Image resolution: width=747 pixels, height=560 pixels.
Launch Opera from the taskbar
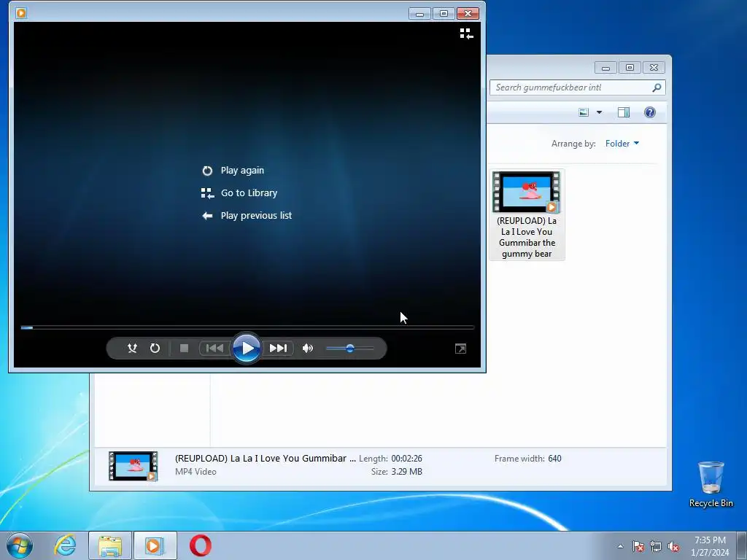(200, 545)
